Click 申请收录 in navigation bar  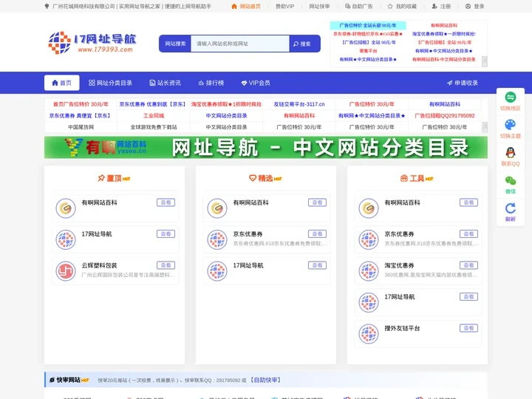tap(463, 83)
